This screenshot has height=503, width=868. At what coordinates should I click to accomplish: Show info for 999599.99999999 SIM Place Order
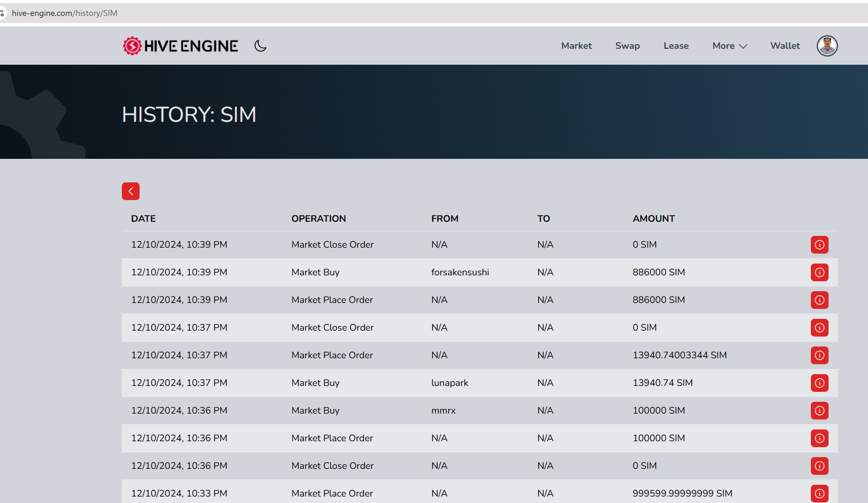(820, 494)
